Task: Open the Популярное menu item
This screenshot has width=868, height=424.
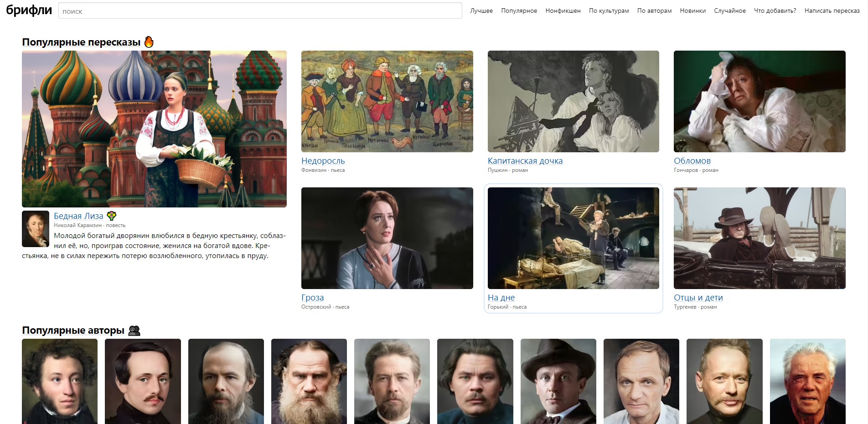Action: 519,10
